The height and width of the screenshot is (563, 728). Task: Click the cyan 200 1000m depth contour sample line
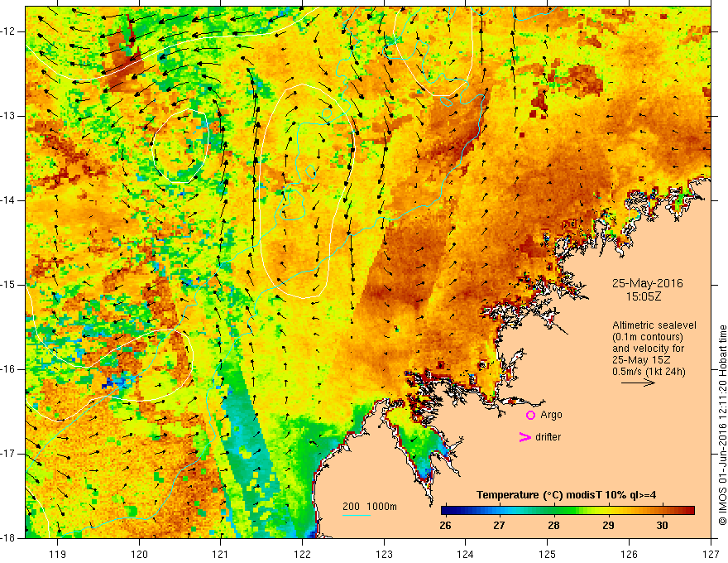[x=357, y=515]
